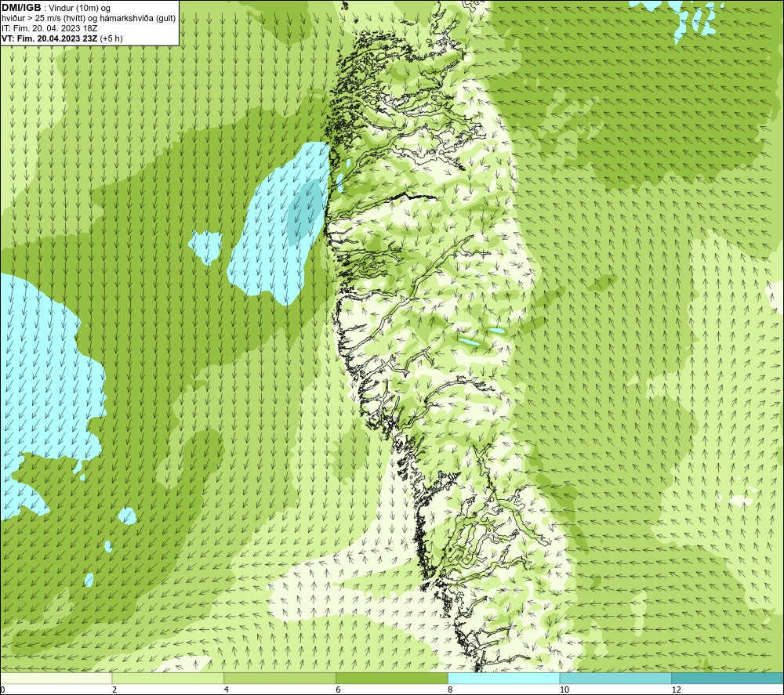Select the dark teal scale segment above 12
784x695 pixels.
point(728,678)
